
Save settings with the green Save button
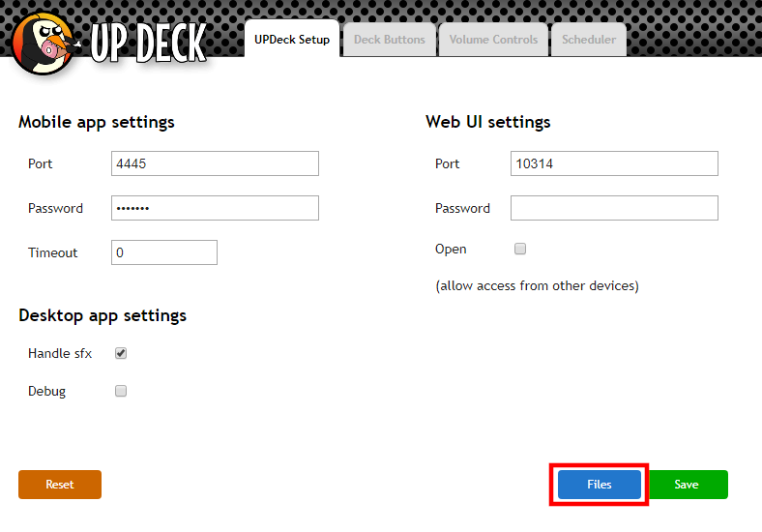coord(688,485)
